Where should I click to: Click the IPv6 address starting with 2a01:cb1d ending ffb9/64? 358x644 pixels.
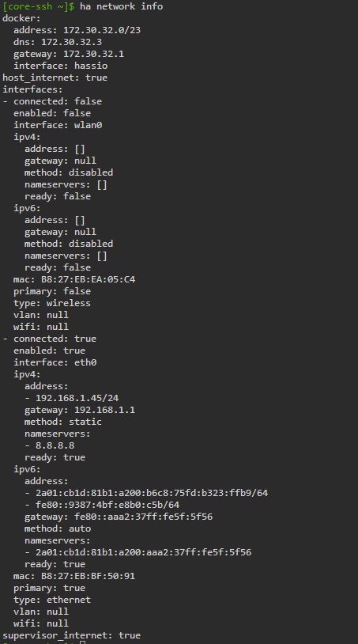[x=152, y=493]
